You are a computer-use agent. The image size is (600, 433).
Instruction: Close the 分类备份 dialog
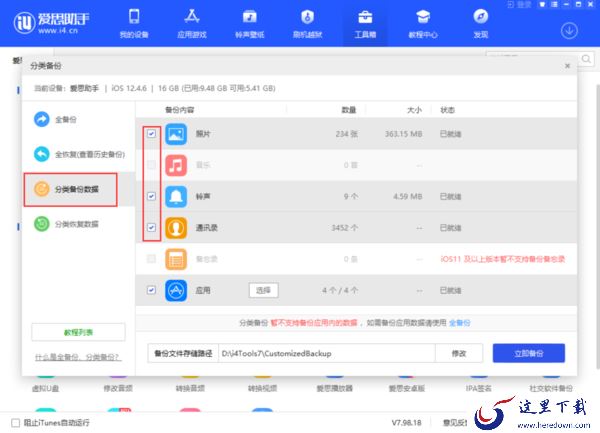(567, 66)
